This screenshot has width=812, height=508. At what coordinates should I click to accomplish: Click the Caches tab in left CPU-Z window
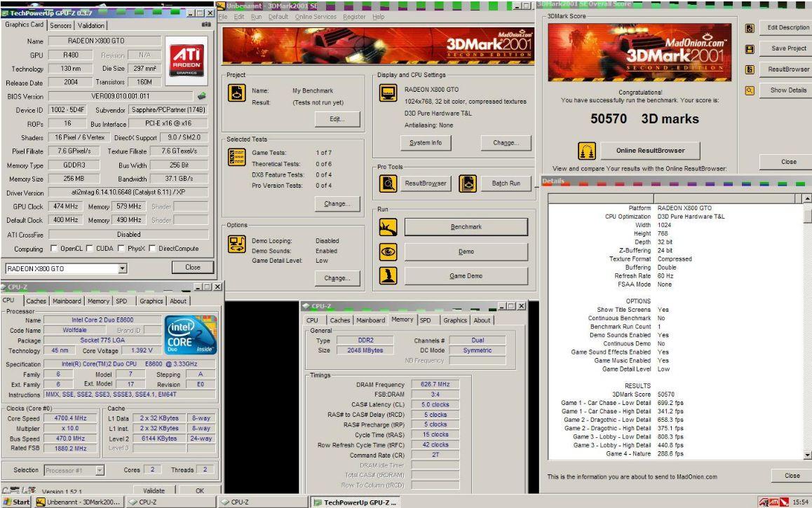[36, 301]
